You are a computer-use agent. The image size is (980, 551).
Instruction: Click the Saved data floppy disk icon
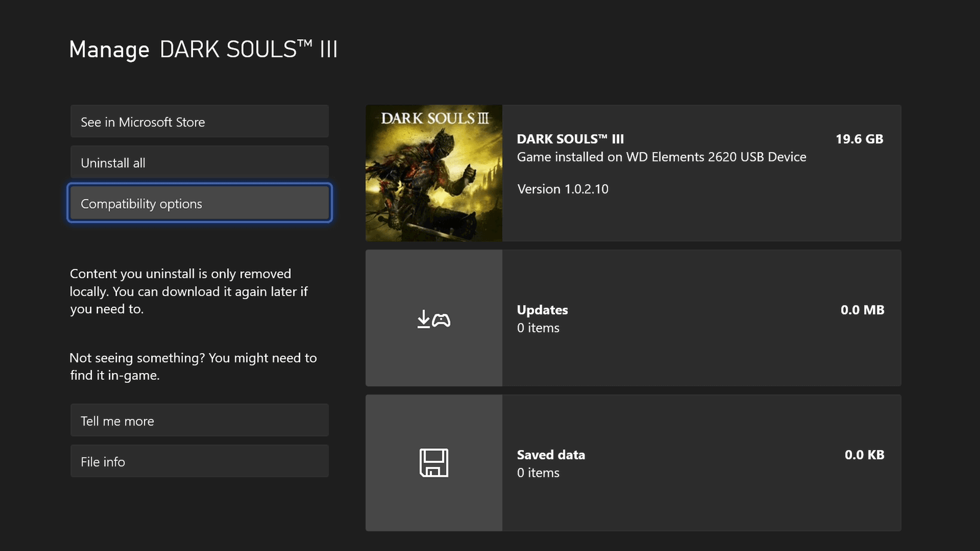coord(434,463)
